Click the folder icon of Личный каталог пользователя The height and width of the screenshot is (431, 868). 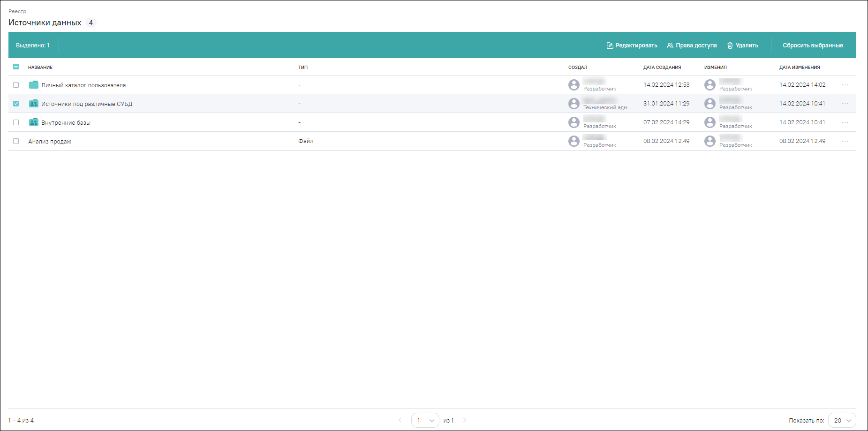[34, 85]
